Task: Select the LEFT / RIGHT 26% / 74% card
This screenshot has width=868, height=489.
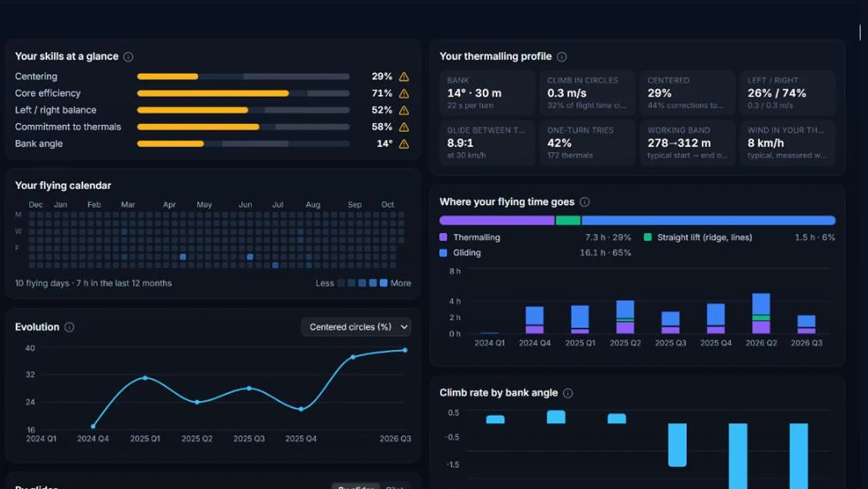Action: coord(787,93)
